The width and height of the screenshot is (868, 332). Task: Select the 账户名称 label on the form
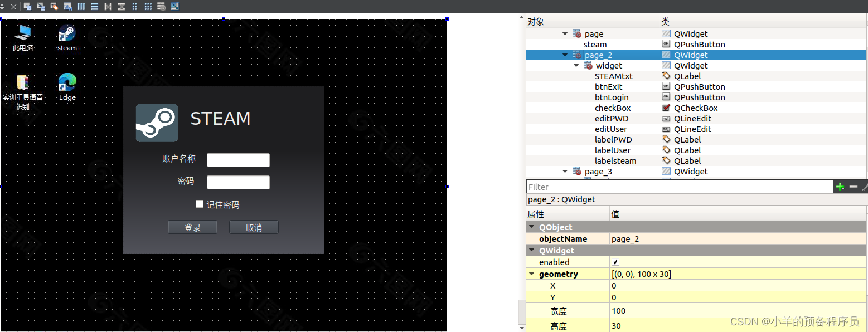pyautogui.click(x=179, y=159)
